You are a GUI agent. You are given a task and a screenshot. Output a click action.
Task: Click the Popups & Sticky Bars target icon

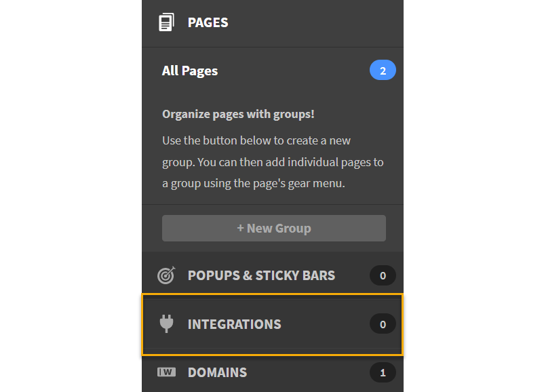tap(166, 275)
